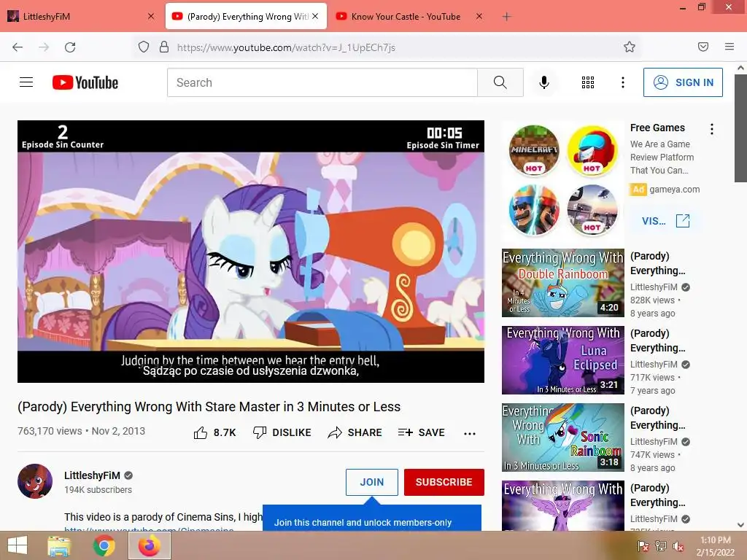Viewport: 747px width, 560px height.
Task: Go forward with browser forward arrow
Action: pos(44,47)
